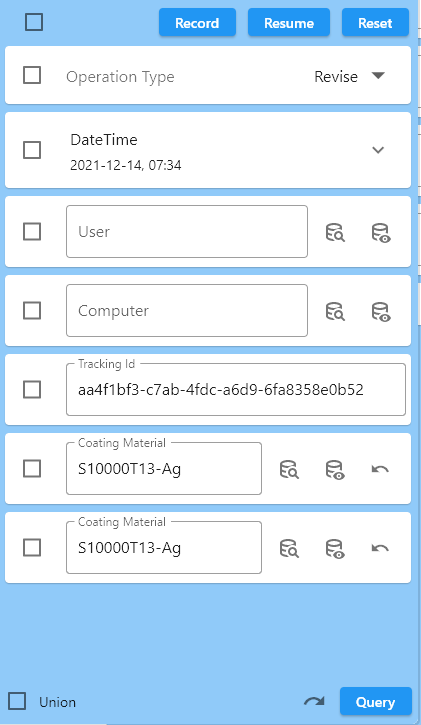Run the Query button

coord(375,701)
